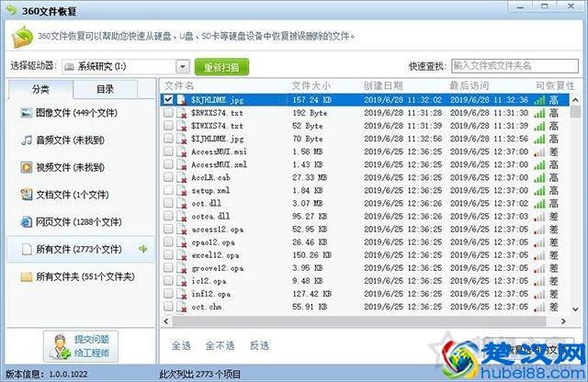Click the 所有文件夹 (551个文件夹) label
Viewport: 588px width, 382px height.
click(85, 276)
